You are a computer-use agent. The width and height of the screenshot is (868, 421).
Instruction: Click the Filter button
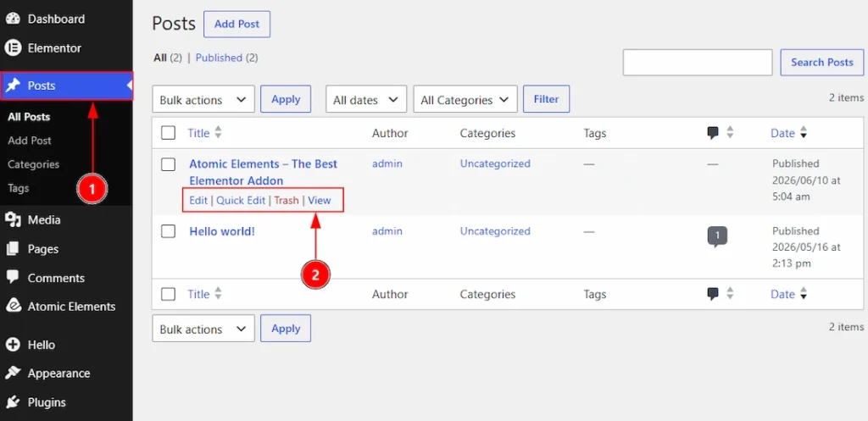pyautogui.click(x=546, y=99)
